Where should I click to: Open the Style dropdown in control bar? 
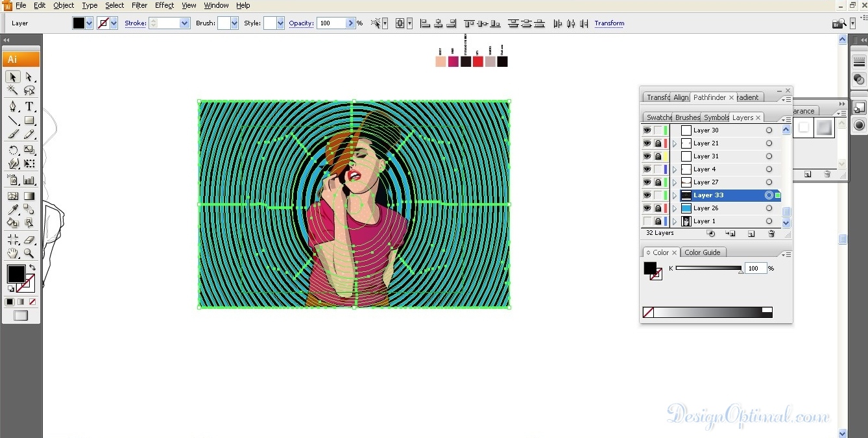280,23
